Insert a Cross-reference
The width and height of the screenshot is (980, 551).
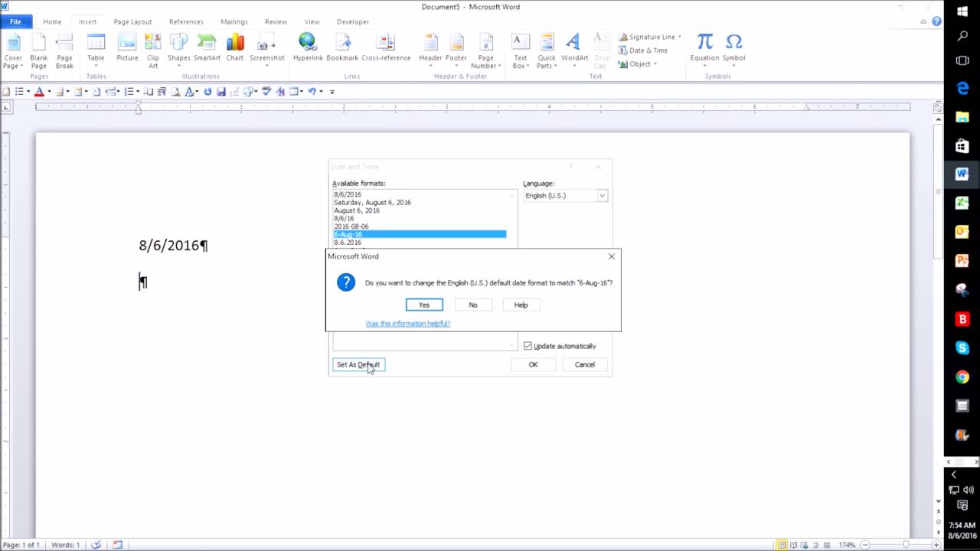click(386, 47)
